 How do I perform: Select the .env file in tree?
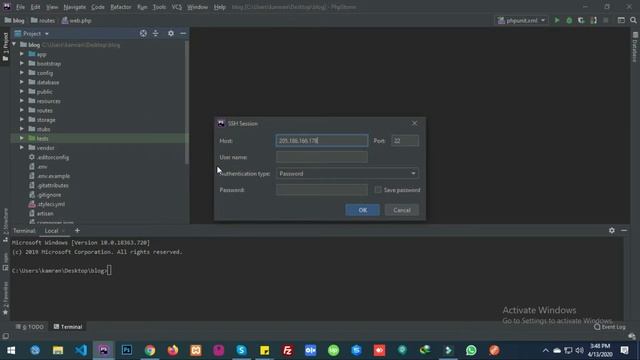[x=42, y=167]
